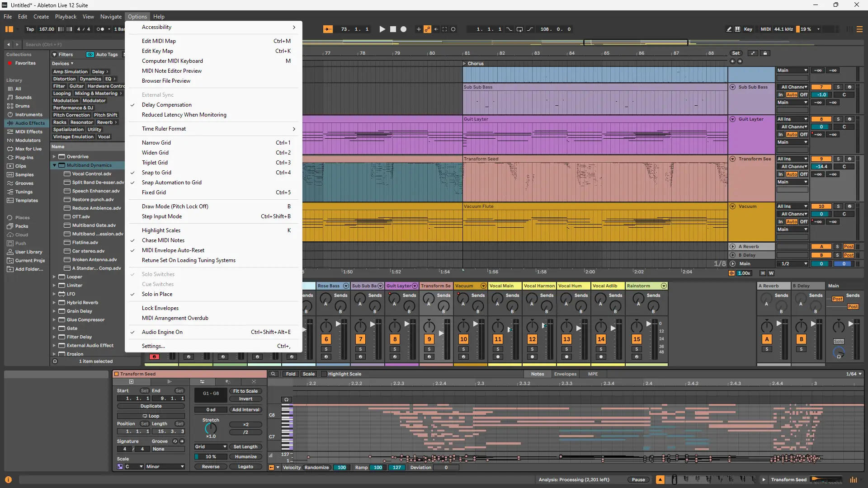This screenshot has height=488, width=868.
Task: Expand the Looper folder in browser
Action: coord(54,277)
